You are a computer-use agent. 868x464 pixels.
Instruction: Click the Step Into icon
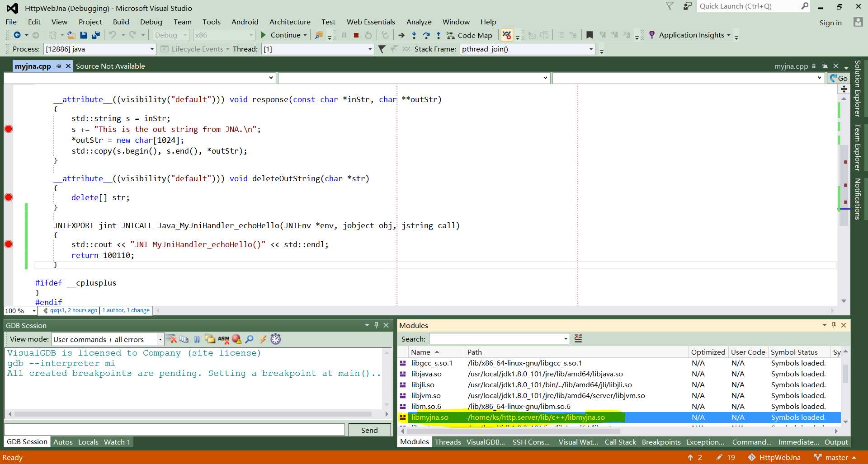click(414, 35)
